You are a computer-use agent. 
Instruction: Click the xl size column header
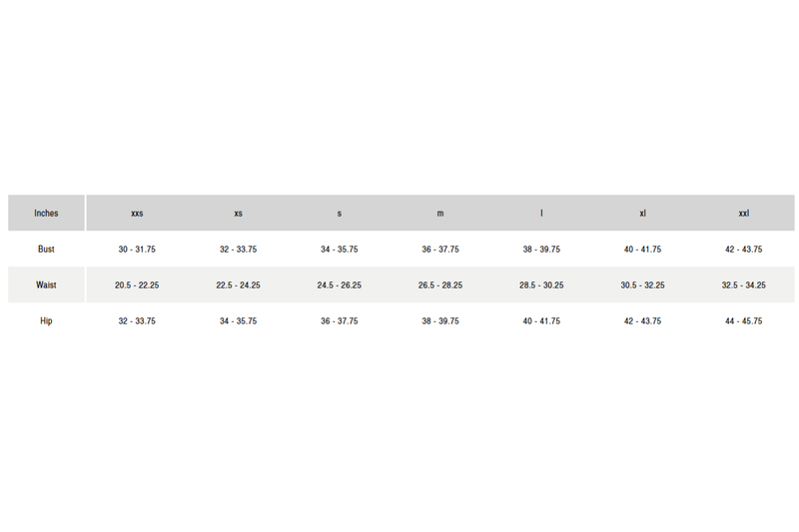(x=642, y=214)
